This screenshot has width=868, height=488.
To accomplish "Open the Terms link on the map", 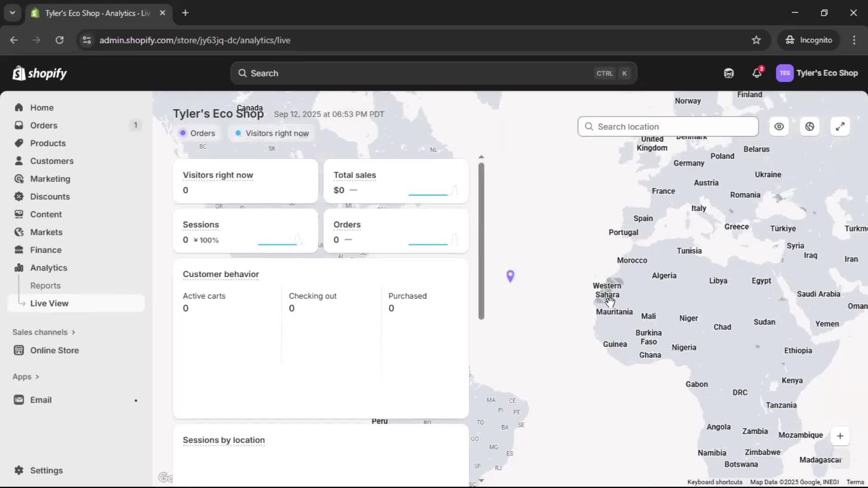I will click(x=854, y=482).
